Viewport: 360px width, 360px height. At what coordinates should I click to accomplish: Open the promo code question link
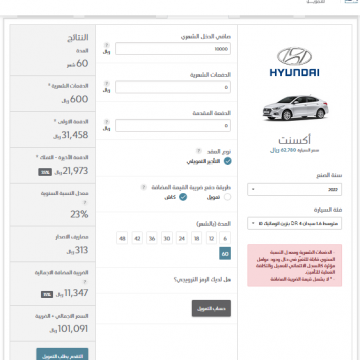coord(202,279)
